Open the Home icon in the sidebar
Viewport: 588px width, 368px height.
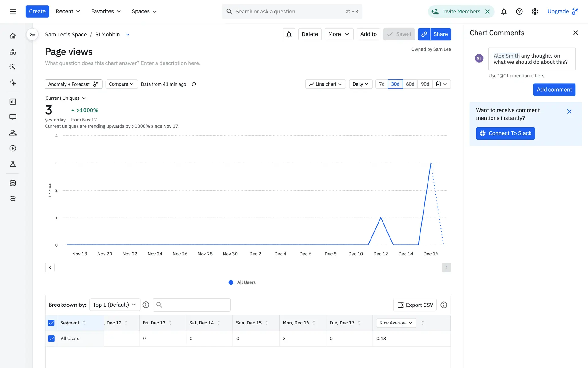pyautogui.click(x=13, y=36)
